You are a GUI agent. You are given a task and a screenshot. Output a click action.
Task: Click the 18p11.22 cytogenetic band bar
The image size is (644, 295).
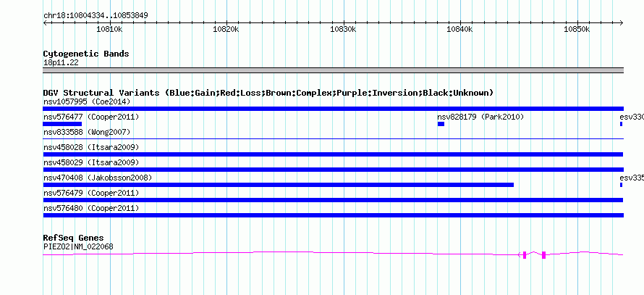pos(333,70)
